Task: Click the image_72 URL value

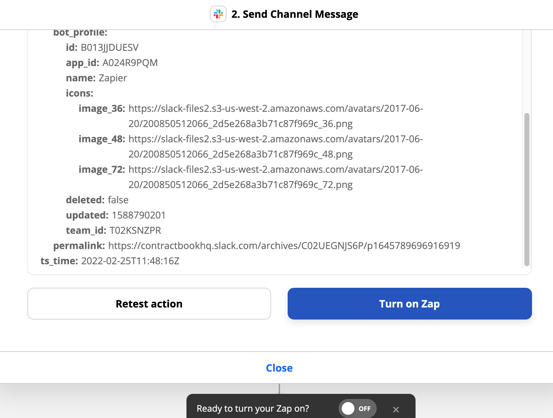Action: 275,177
